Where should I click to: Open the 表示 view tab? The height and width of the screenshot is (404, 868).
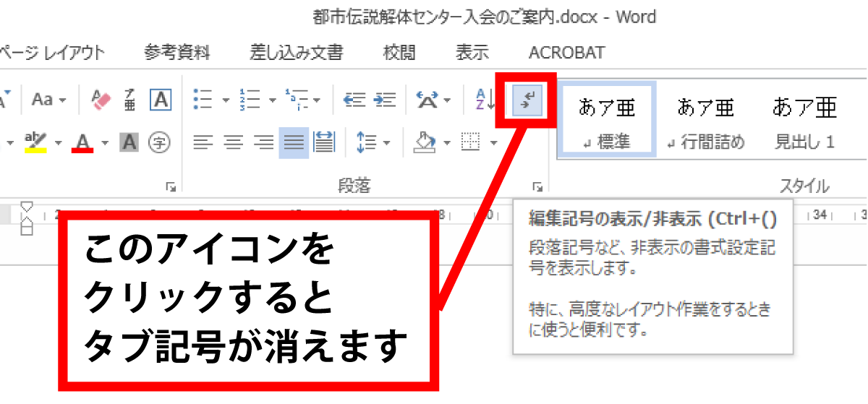[x=472, y=53]
